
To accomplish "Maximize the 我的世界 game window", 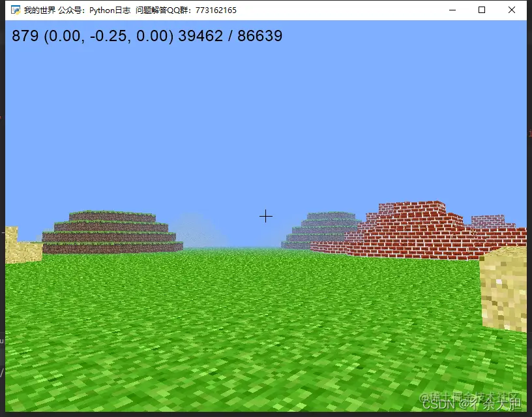I will pos(481,10).
